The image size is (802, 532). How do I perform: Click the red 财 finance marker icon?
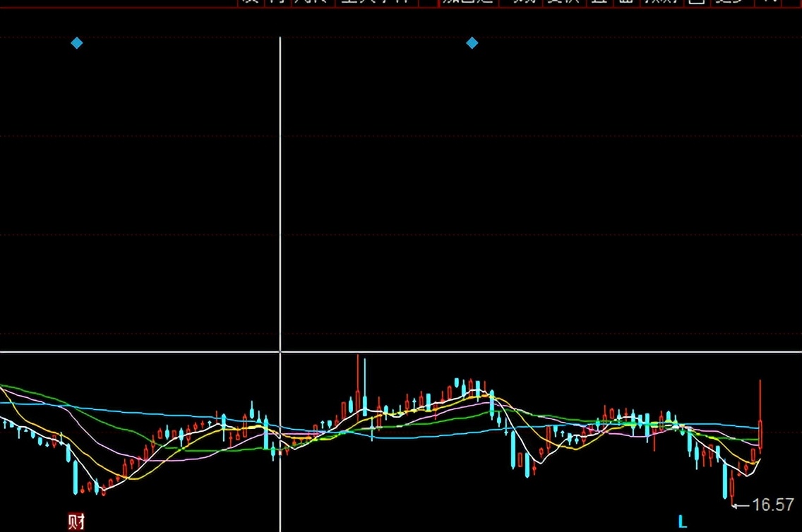coord(76,522)
